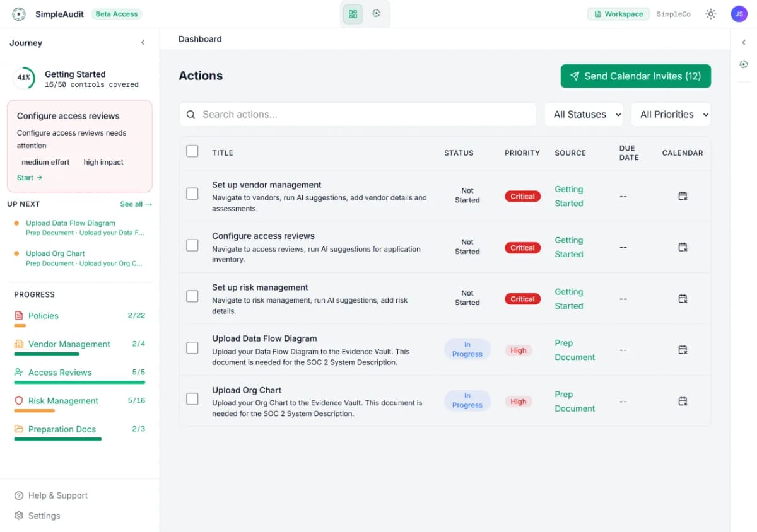Check the Upload Data Flow Diagram row checkbox

tap(192, 347)
